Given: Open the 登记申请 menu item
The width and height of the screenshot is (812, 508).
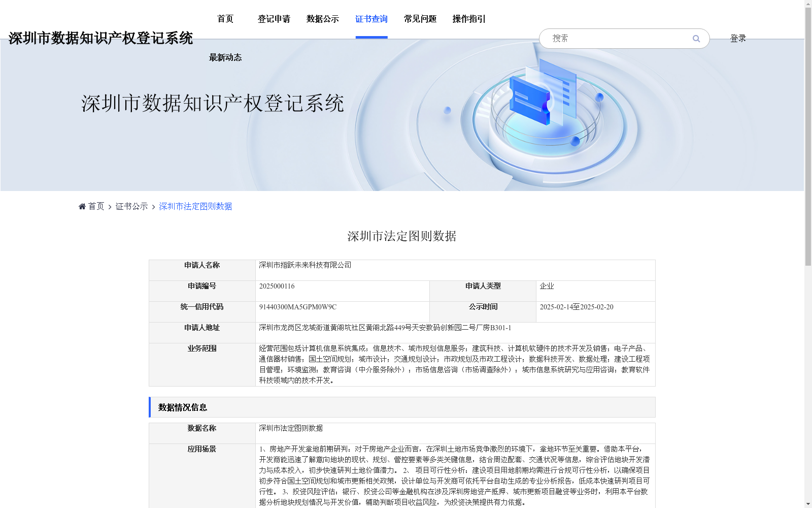Looking at the screenshot, I should point(274,19).
